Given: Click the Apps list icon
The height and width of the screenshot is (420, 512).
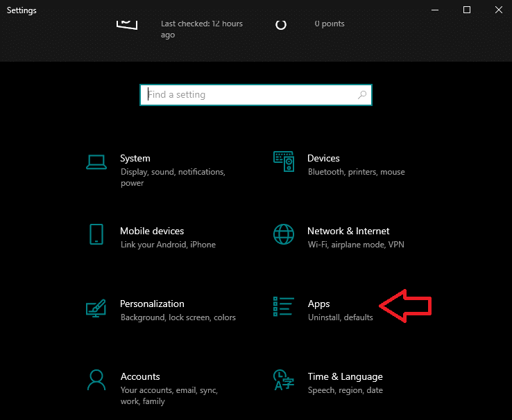Looking at the screenshot, I should point(284,307).
